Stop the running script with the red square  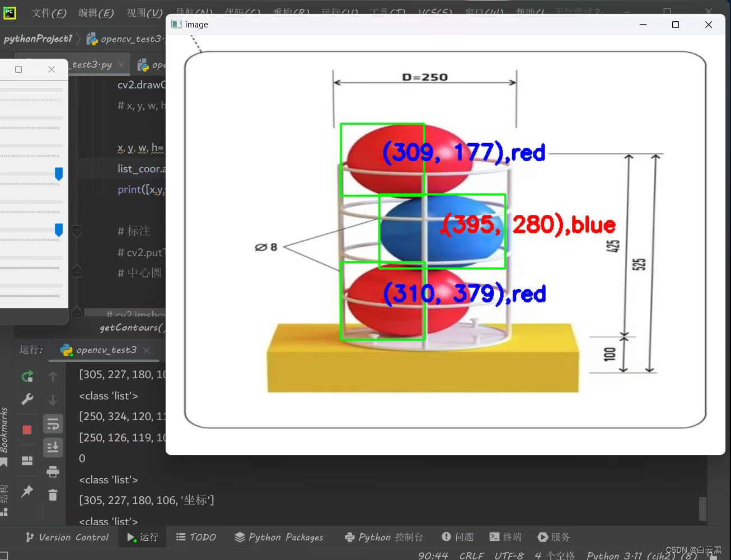click(27, 430)
